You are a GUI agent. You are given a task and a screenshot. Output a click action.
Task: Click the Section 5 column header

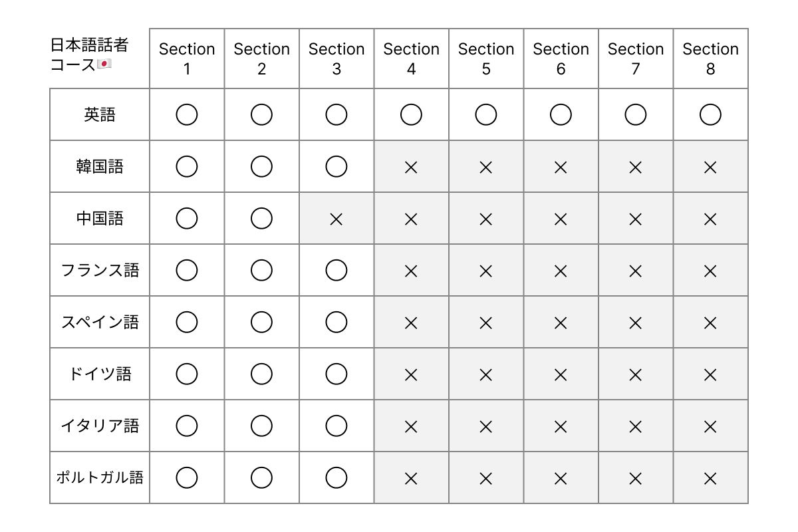pyautogui.click(x=486, y=59)
